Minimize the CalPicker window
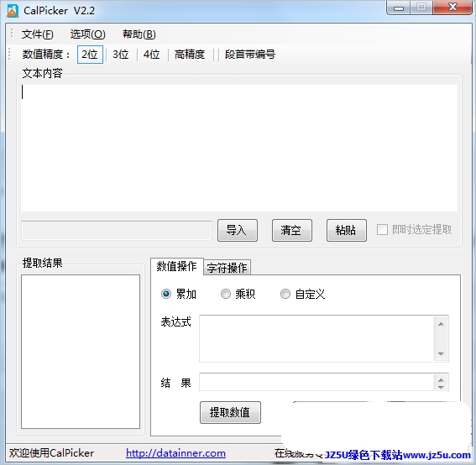The image size is (476, 465). tap(399, 8)
